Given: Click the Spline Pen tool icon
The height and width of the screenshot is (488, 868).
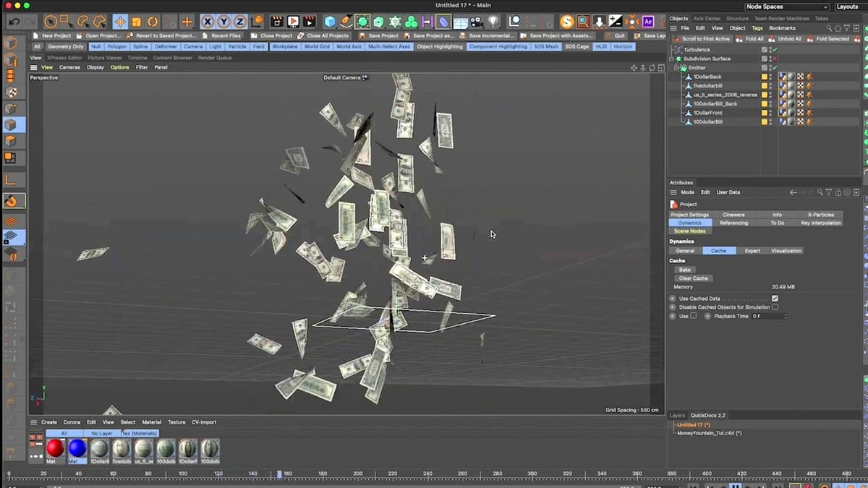Looking at the screenshot, I should [x=346, y=22].
